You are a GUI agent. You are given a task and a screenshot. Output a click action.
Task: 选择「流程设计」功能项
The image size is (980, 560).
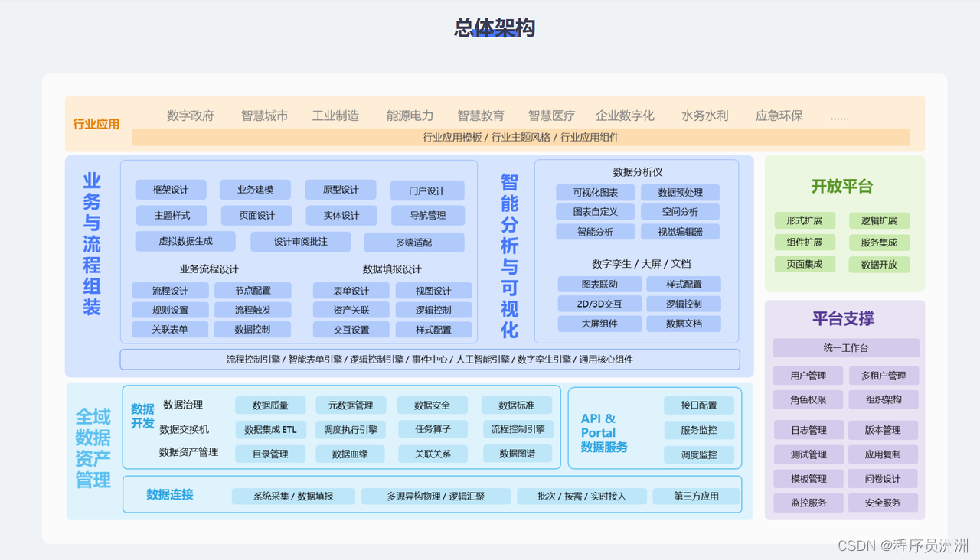click(x=170, y=291)
